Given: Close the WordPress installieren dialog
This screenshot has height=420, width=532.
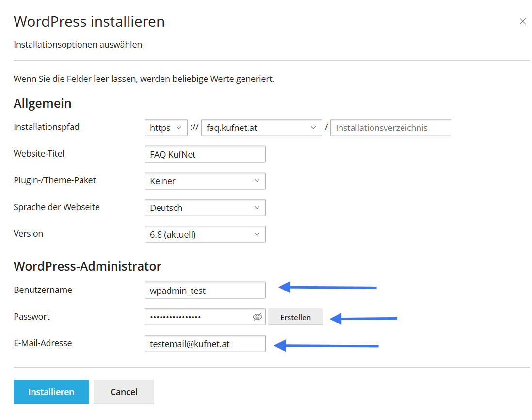Looking at the screenshot, I should pos(522,21).
